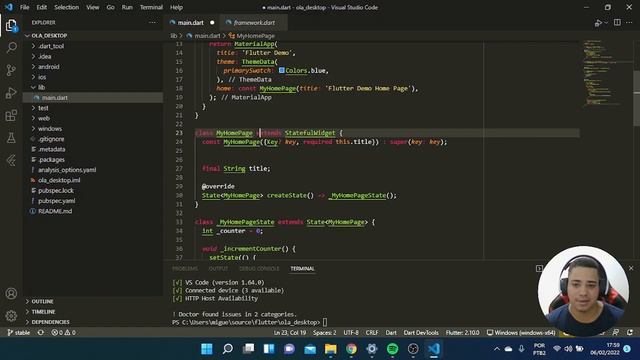Click the Run or Debug icon in editor toolbar

(x=598, y=23)
